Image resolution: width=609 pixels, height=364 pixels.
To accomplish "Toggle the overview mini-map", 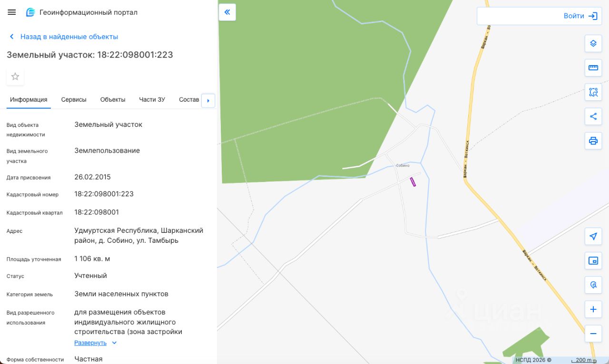I will click(x=593, y=260).
